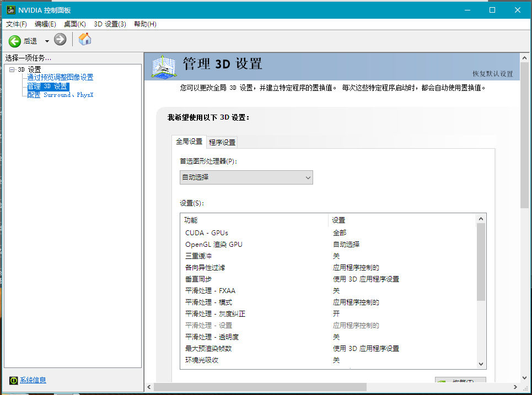Screen dimensions: 532x395
Task: Click 恢复默认设置 link
Action: 493,74
